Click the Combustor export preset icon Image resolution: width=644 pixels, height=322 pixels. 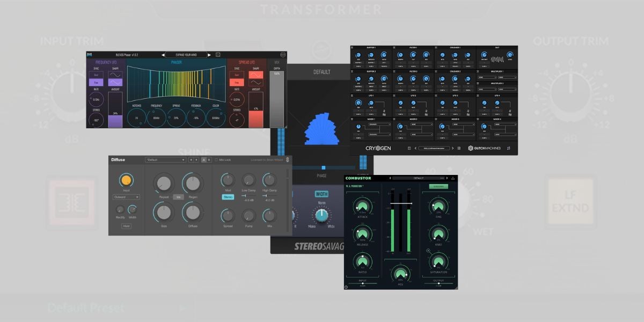point(453,178)
